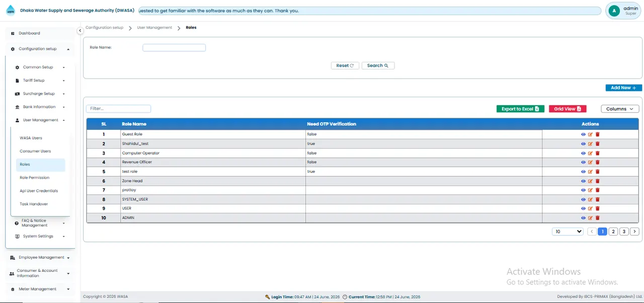Open the page size dropdown showing 10
644x303 pixels.
568,232
